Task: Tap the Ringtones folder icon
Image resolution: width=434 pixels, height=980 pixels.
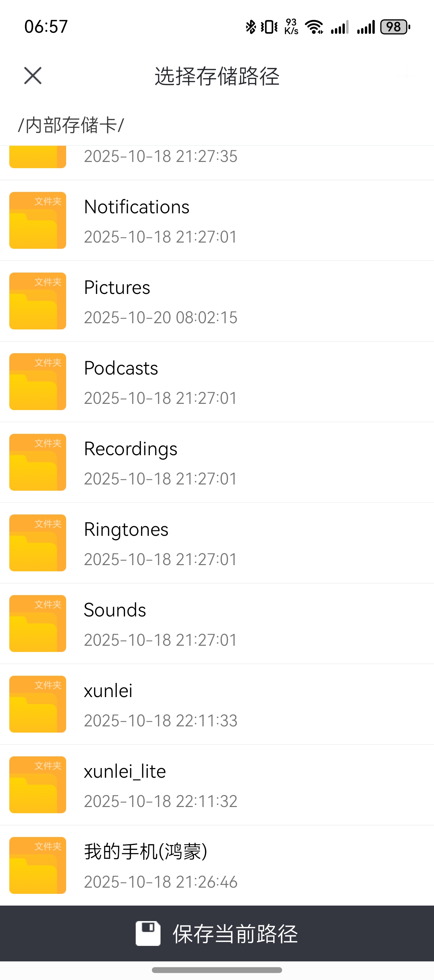Action: (x=38, y=543)
